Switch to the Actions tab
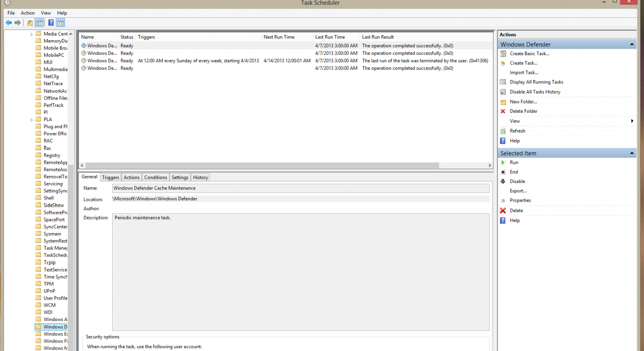Image resolution: width=644 pixels, height=351 pixels. 131,177
